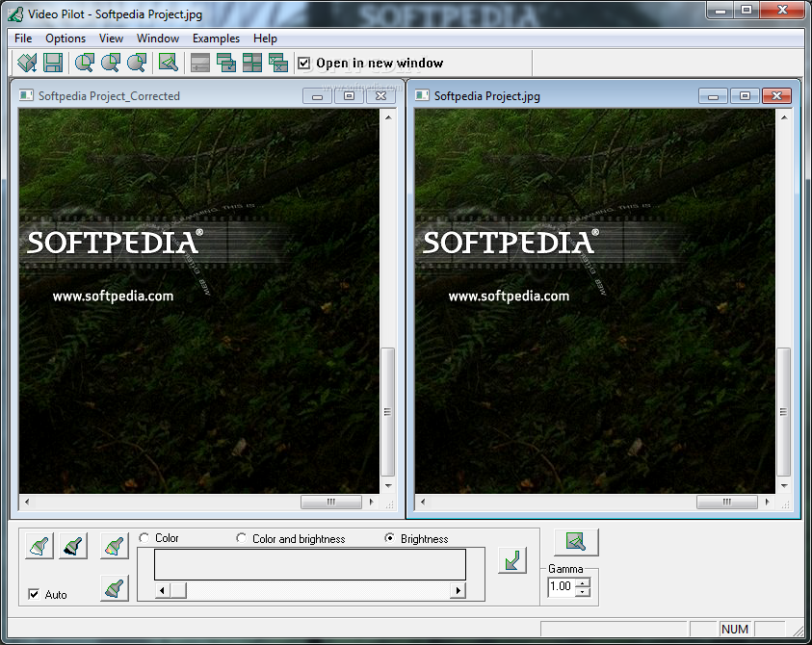Open the Help menu
The image size is (812, 645).
point(265,39)
